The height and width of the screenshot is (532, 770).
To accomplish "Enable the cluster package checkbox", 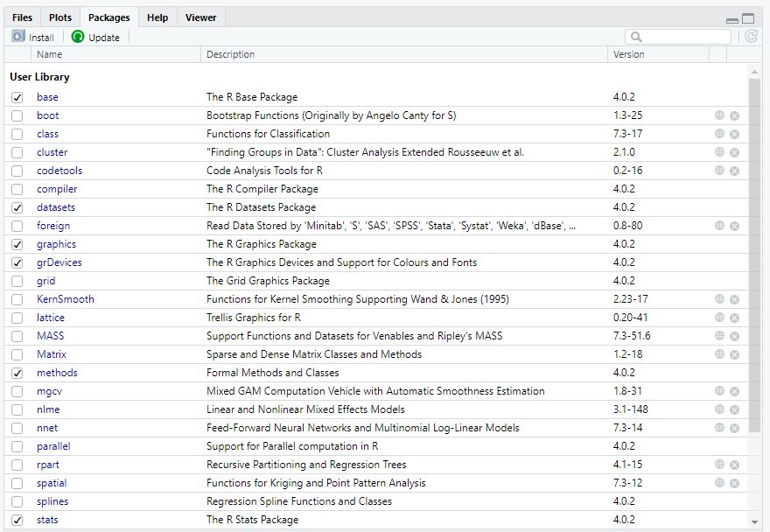I will point(17,152).
